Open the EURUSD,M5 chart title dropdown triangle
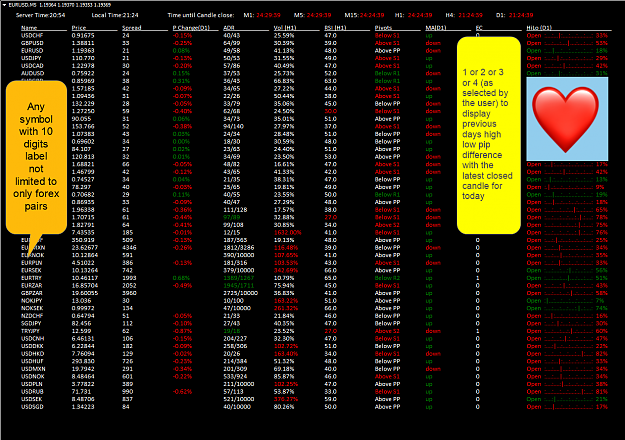Screen dimensions: 625x440 [x=4, y=5]
